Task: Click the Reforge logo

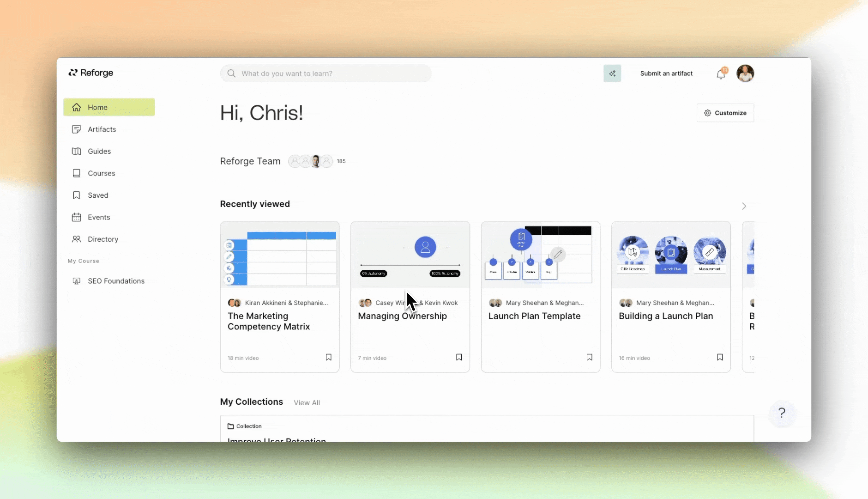Action: [91, 73]
